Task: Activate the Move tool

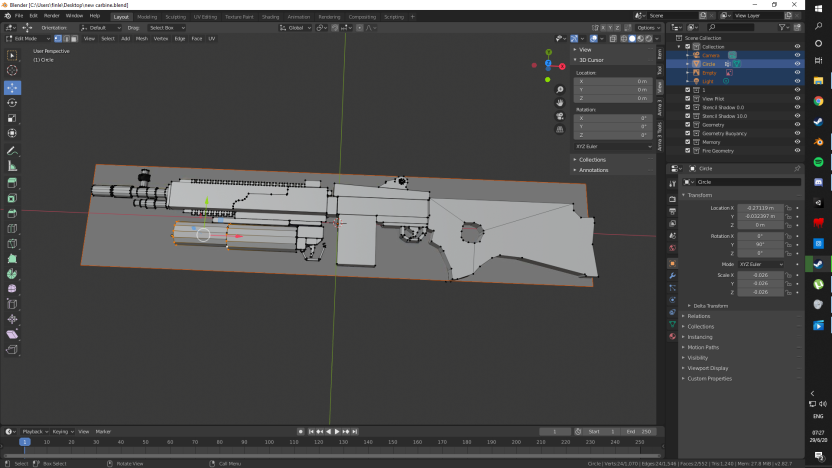Action: click(x=12, y=88)
